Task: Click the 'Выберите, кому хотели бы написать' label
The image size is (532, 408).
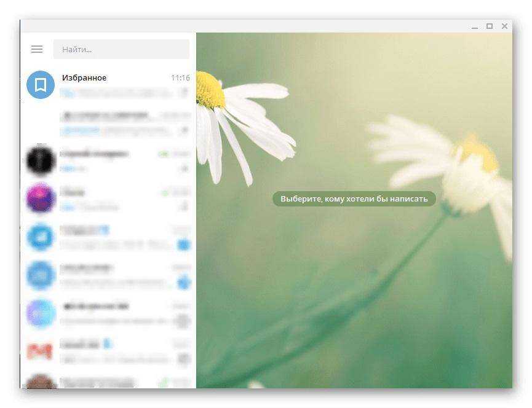Action: pos(354,199)
